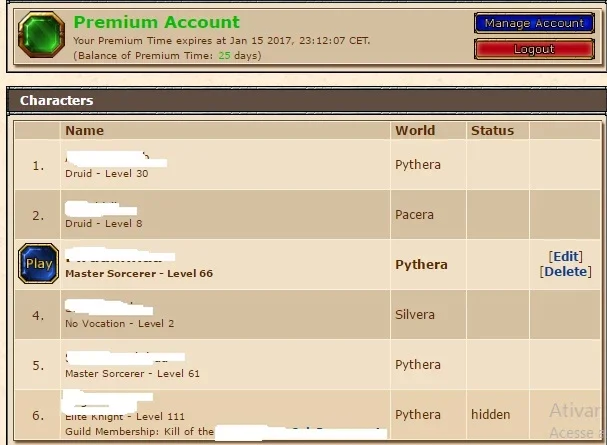Viewport: 607px width, 445px height.
Task: Click the Characters section header
Action: (x=307, y=101)
